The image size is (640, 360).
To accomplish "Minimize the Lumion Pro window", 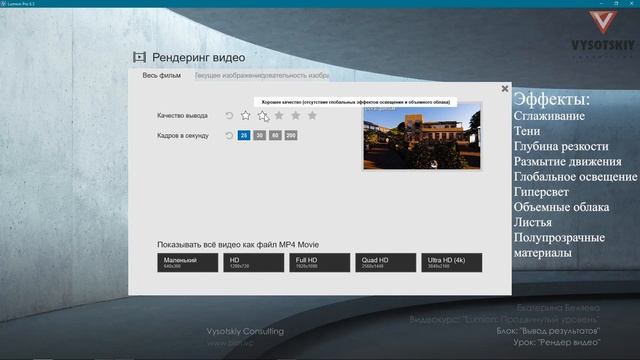I will click(x=601, y=3).
